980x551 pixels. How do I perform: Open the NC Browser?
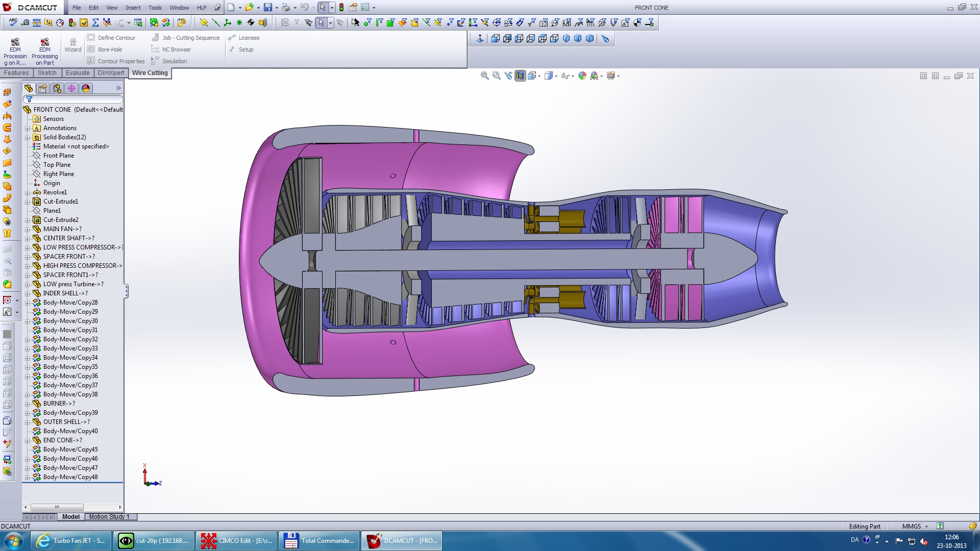[x=171, y=49]
